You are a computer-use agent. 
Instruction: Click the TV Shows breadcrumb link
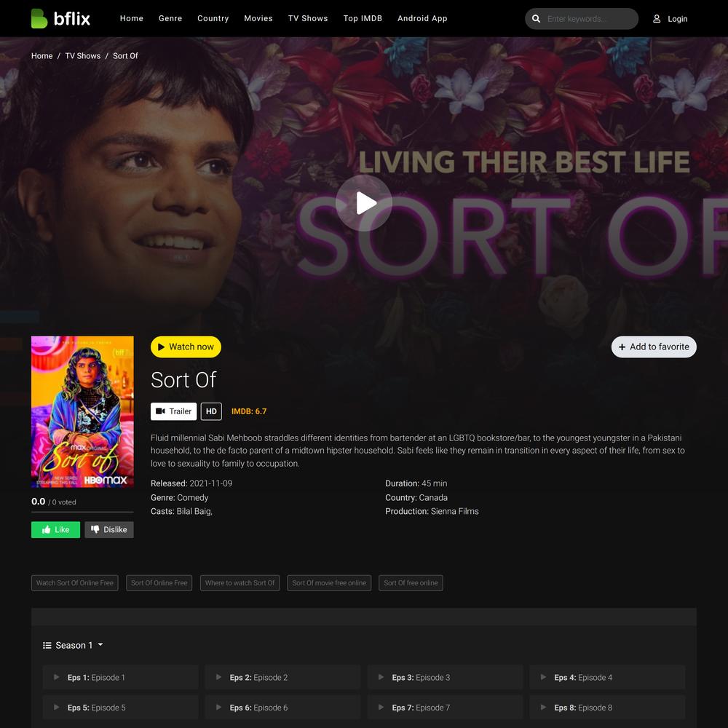click(x=83, y=56)
